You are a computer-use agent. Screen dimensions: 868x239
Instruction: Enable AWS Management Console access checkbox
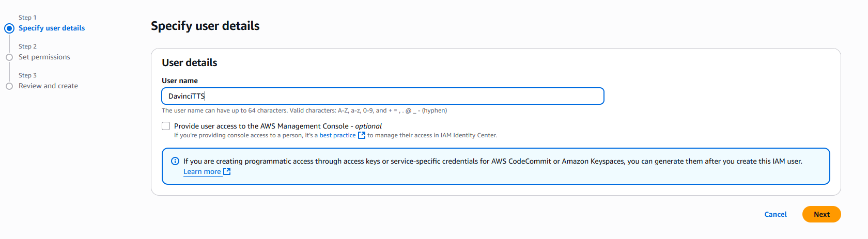click(166, 126)
